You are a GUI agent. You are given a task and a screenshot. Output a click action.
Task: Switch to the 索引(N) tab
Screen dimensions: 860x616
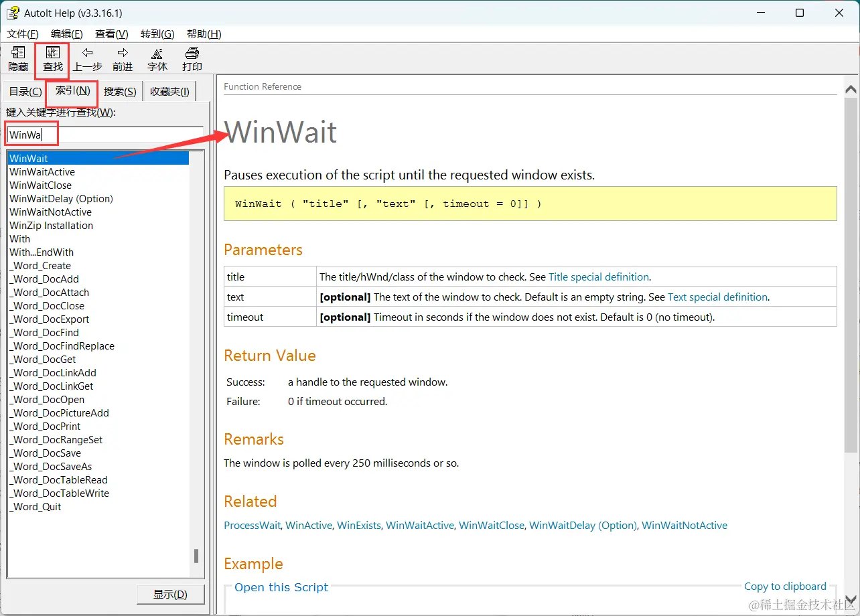pyautogui.click(x=72, y=90)
